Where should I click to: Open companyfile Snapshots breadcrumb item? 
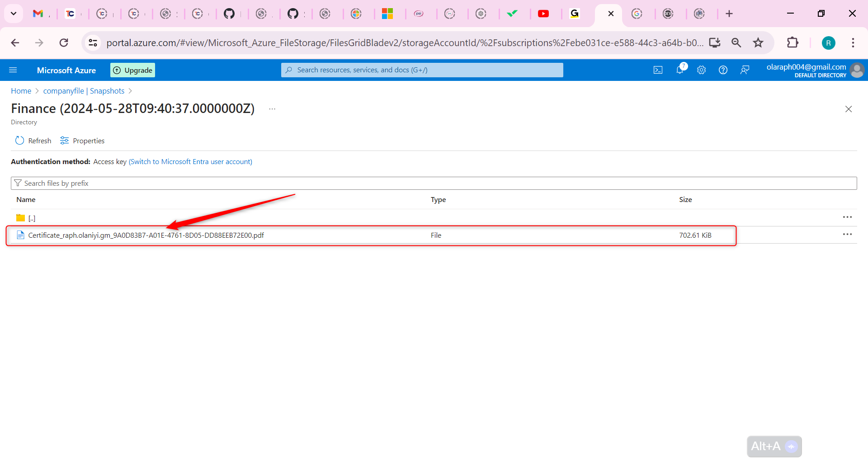[x=83, y=91]
